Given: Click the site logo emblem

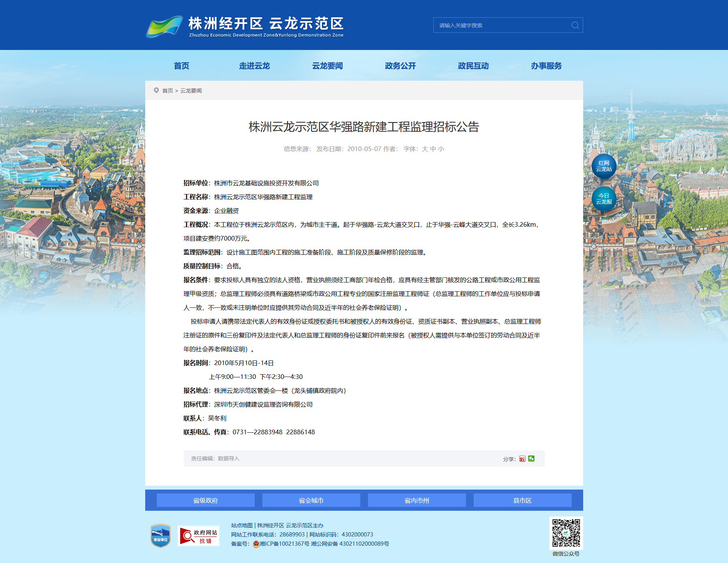Looking at the screenshot, I should pyautogui.click(x=164, y=26).
